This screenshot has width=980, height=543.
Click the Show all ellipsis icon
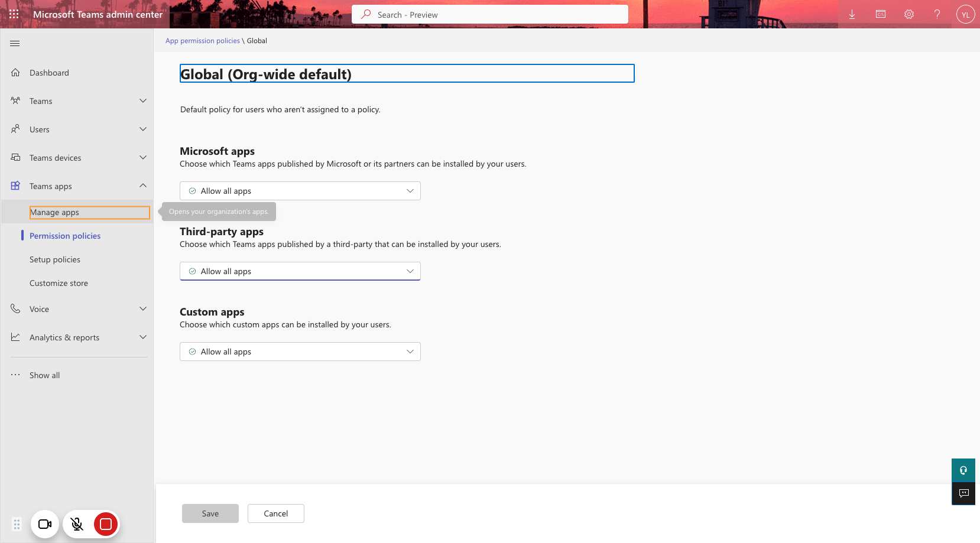[15, 375]
